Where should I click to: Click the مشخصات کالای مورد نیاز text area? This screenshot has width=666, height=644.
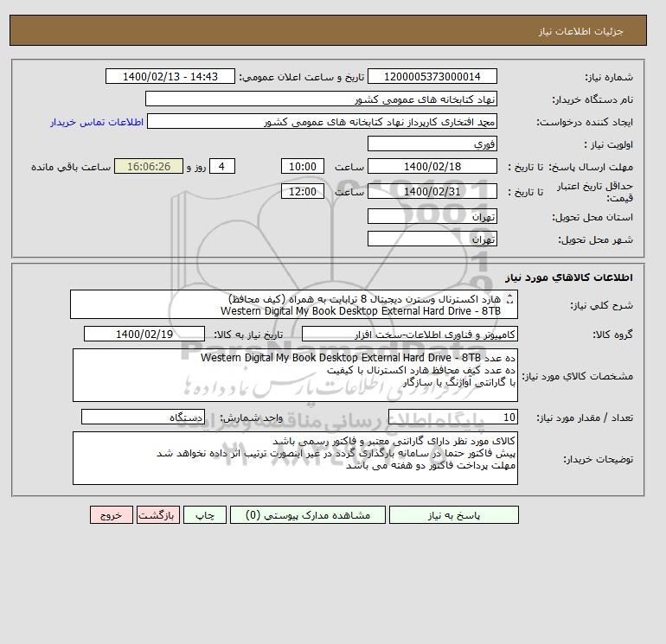(x=295, y=375)
